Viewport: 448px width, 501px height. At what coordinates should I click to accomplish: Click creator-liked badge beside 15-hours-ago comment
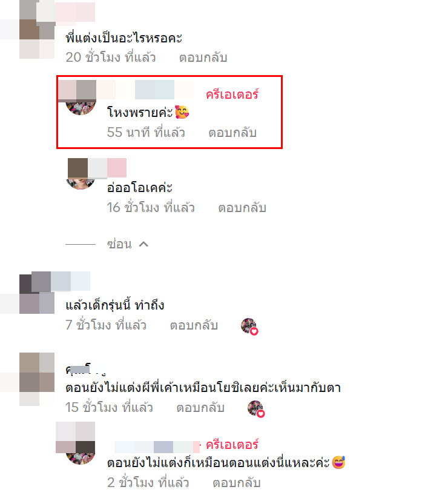click(256, 409)
